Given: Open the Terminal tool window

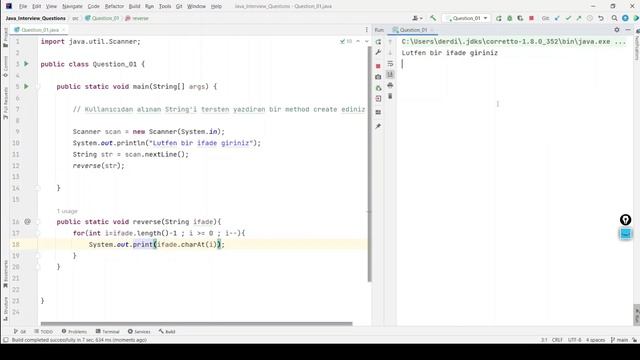Looking at the screenshot, I should click(x=107, y=331).
